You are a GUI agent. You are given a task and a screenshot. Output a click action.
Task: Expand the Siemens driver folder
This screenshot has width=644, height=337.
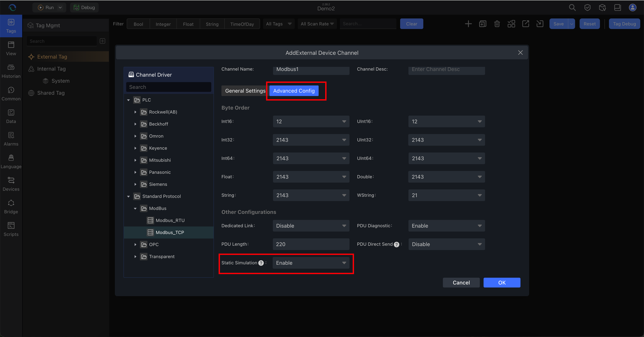tap(135, 184)
